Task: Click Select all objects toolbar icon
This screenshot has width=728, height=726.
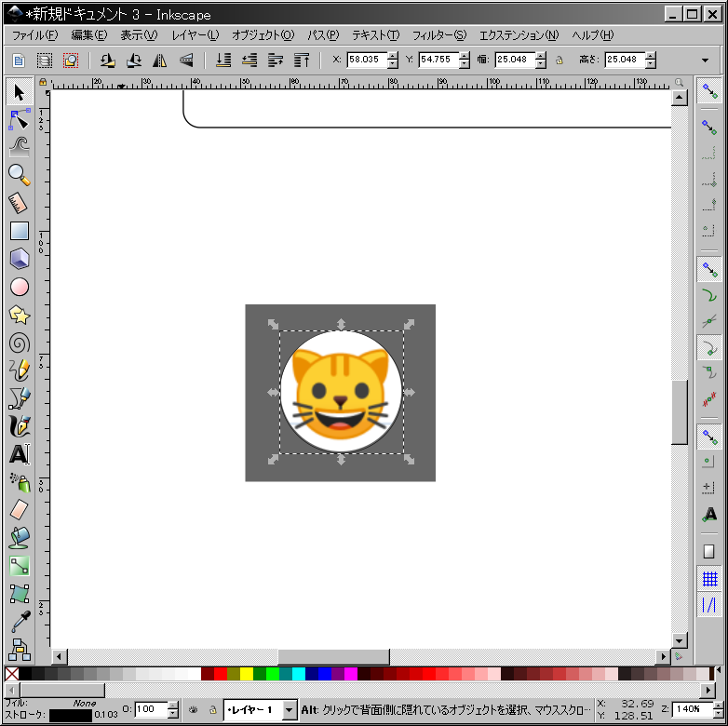Action: (19, 60)
